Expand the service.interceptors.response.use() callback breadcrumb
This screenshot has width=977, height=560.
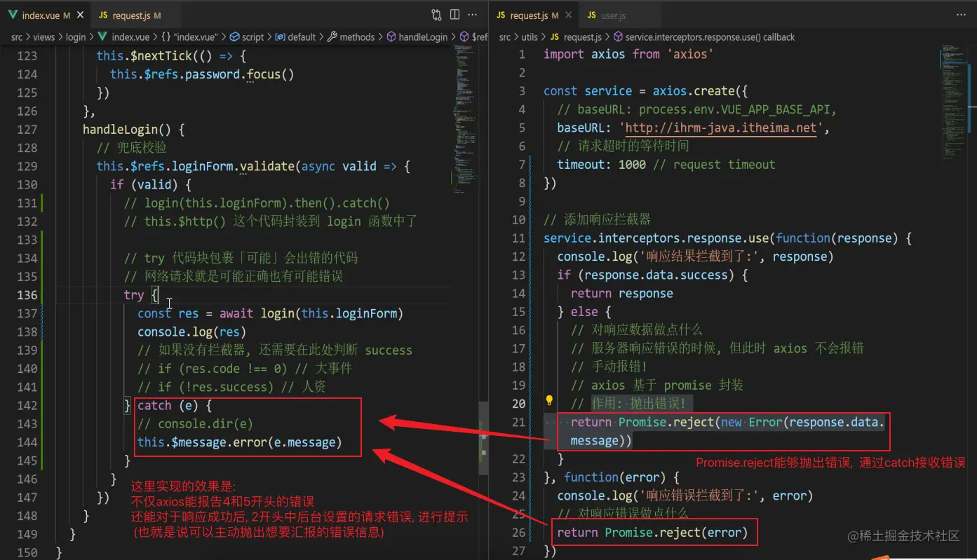tap(703, 37)
